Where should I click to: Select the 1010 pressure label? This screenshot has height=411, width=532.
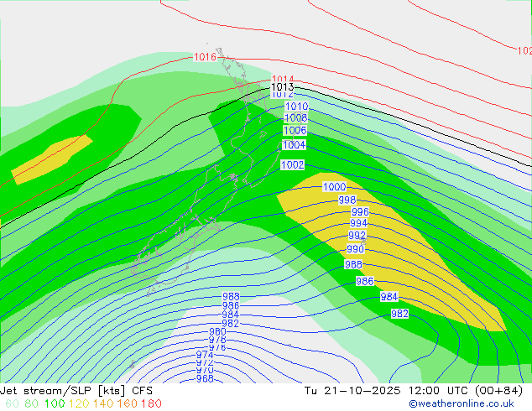tap(296, 107)
